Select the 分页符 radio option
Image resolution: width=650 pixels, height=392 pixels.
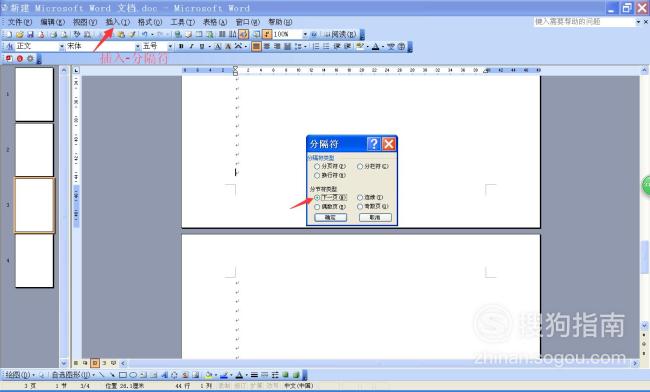click(x=330, y=166)
